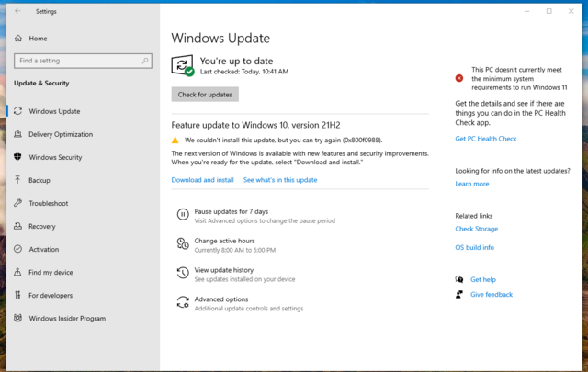The width and height of the screenshot is (588, 372).
Task: Type in the Find a setting box
Action: (x=78, y=61)
